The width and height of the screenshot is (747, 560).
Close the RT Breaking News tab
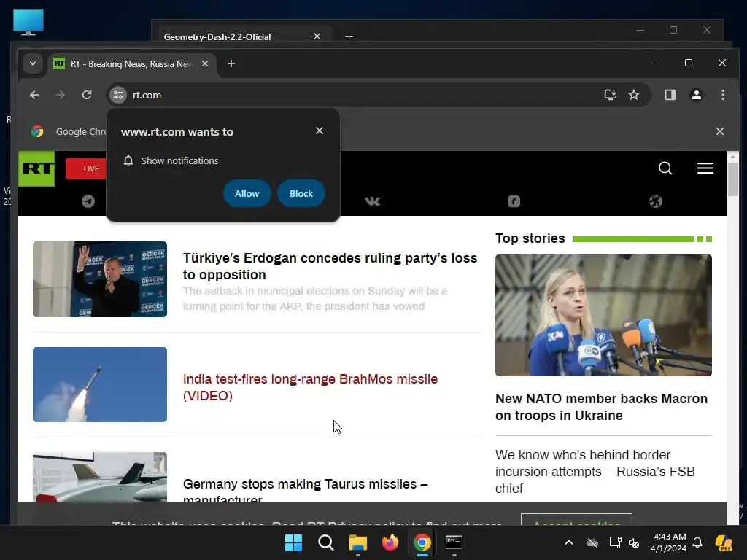pyautogui.click(x=205, y=63)
